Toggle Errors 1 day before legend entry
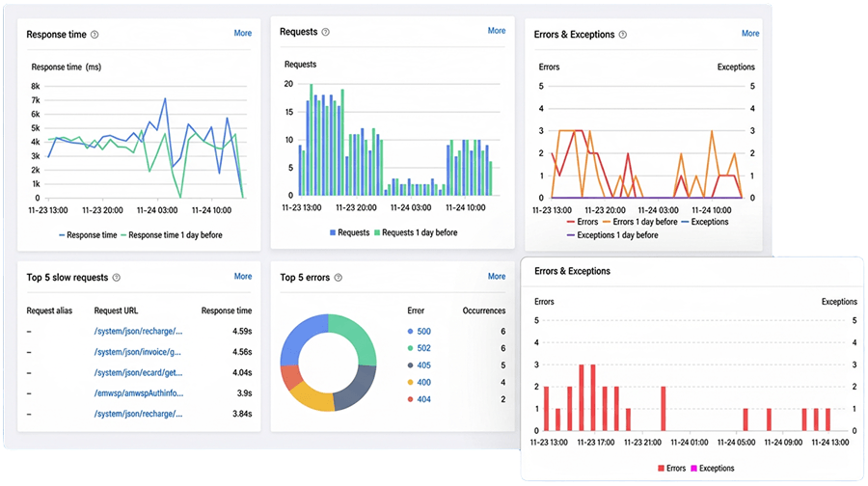 pyautogui.click(x=640, y=222)
